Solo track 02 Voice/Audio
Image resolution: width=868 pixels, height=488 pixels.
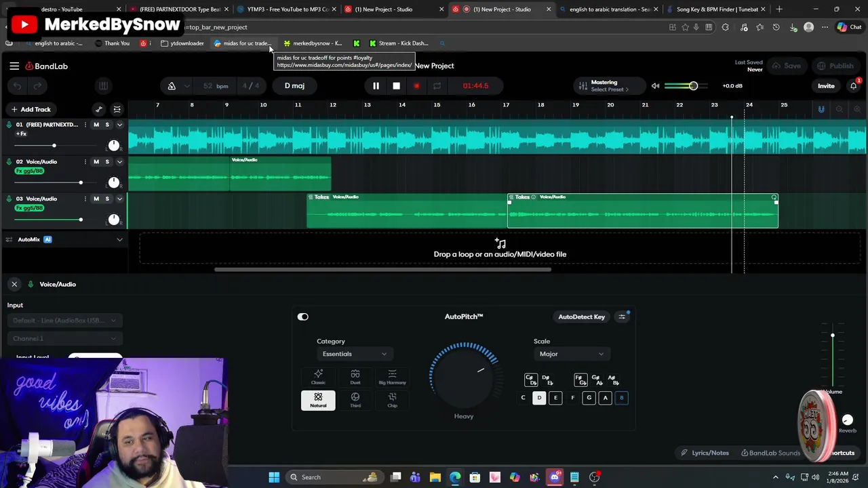point(107,162)
